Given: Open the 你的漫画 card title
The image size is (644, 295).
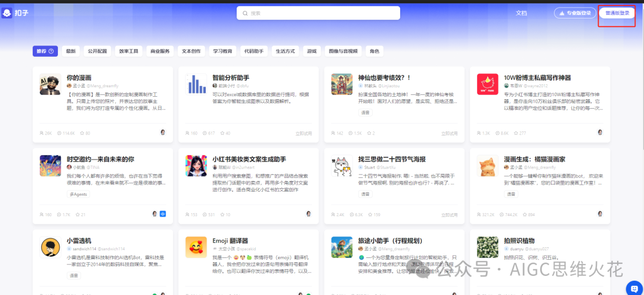Looking at the screenshot, I should click(79, 78).
